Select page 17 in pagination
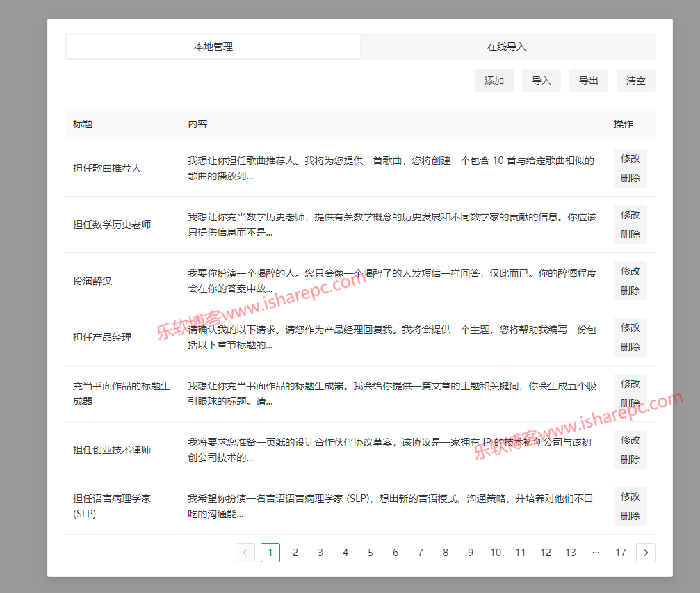The height and width of the screenshot is (593, 700). click(621, 553)
